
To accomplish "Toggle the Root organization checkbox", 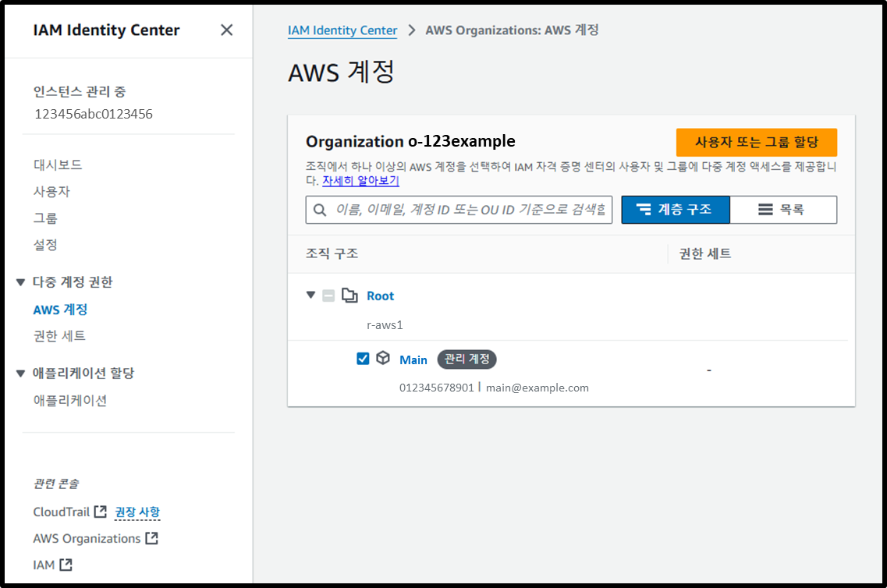I will [x=328, y=296].
